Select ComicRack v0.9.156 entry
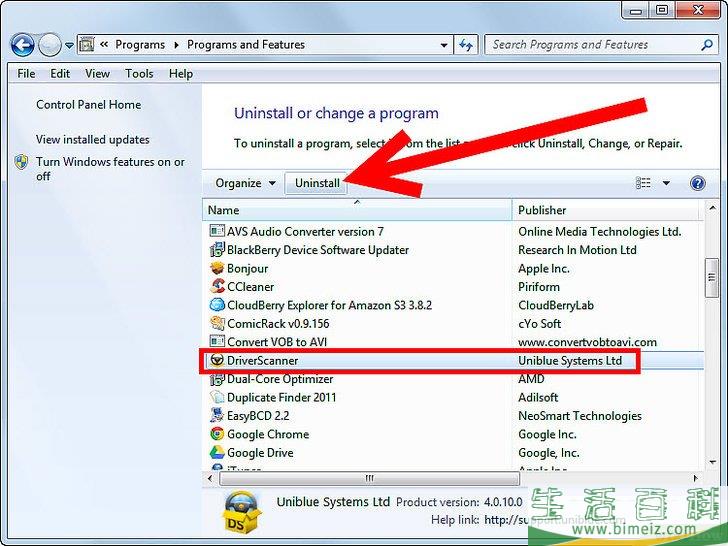This screenshot has width=728, height=546. [x=453, y=324]
